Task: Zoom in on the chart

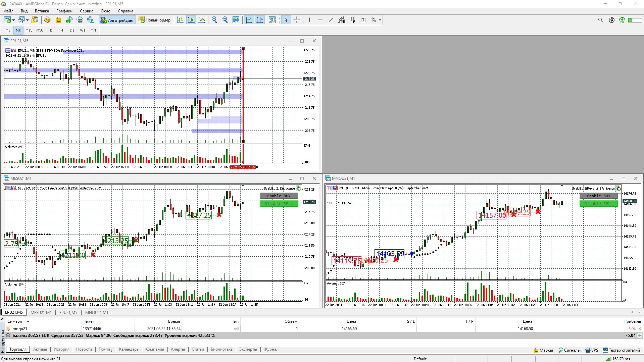Action: (x=214, y=20)
